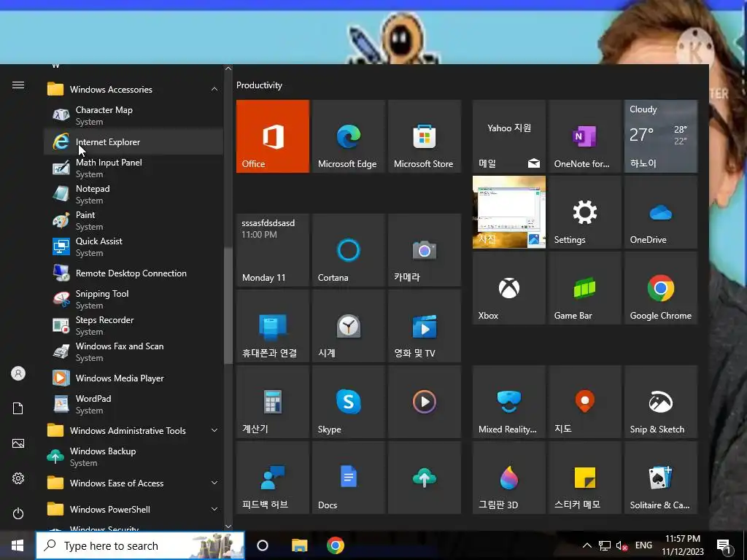Open Internet Explorer from app list
Screen dimensions: 747x560
[133, 142]
